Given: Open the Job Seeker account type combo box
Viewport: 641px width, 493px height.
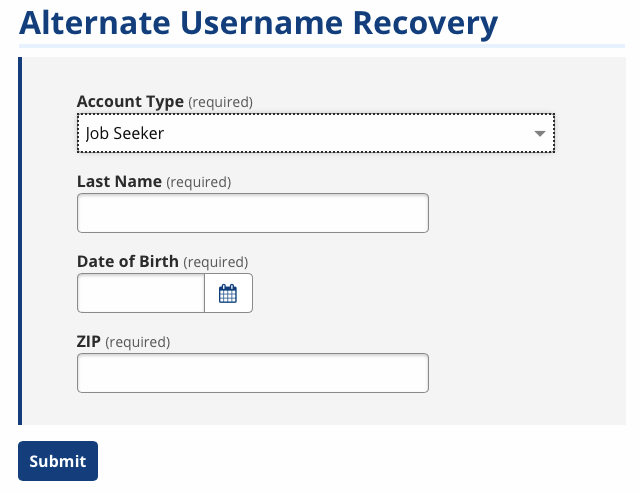Looking at the screenshot, I should [316, 133].
